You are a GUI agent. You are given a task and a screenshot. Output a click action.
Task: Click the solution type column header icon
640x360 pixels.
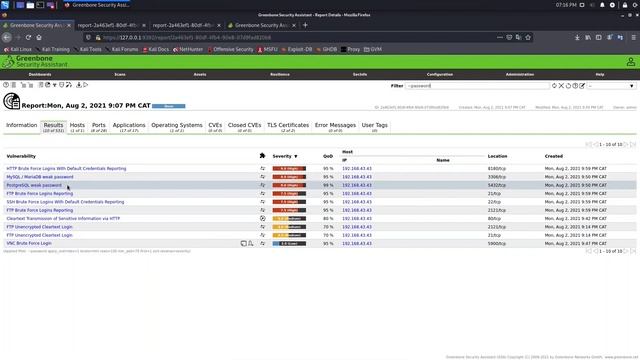(x=262, y=156)
